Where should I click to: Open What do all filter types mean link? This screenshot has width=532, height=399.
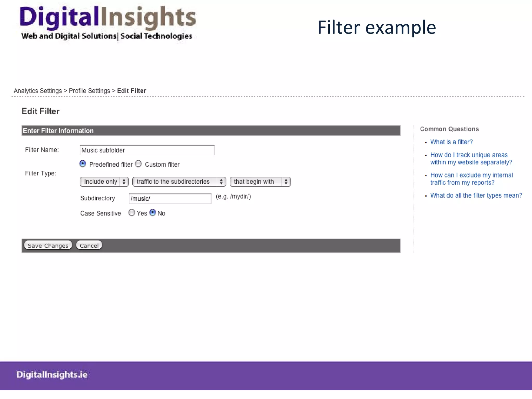(476, 195)
